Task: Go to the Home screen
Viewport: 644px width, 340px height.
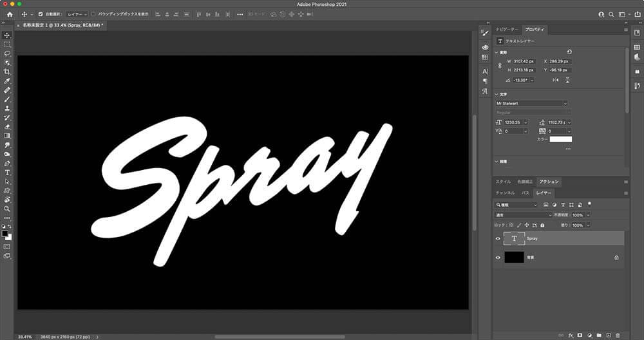Action: [x=10, y=14]
